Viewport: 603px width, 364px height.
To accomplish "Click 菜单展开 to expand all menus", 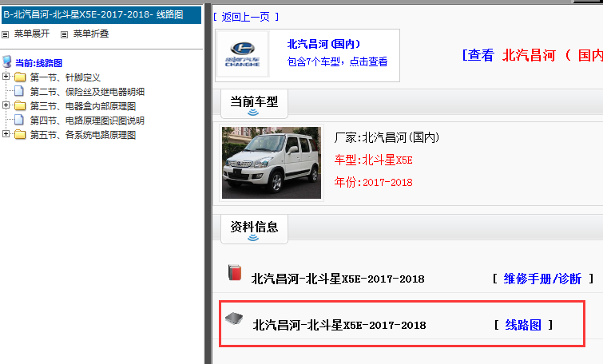I will pyautogui.click(x=32, y=34).
